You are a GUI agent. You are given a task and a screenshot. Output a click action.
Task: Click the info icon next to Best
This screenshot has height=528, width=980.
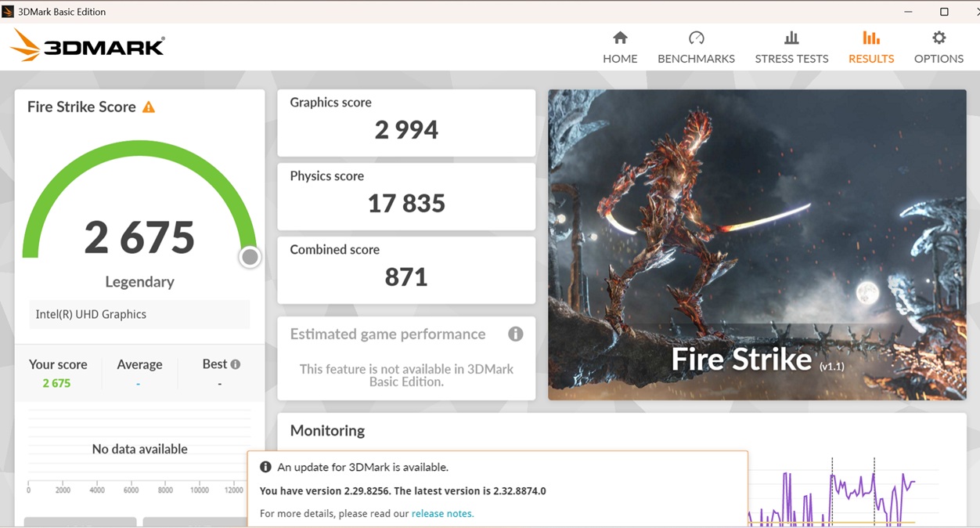236,364
